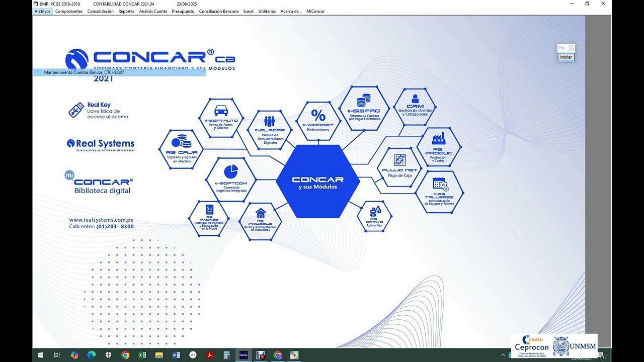This screenshot has width=644, height=362.
Task: Switch to Concar taskbar icon
Action: [244, 355]
